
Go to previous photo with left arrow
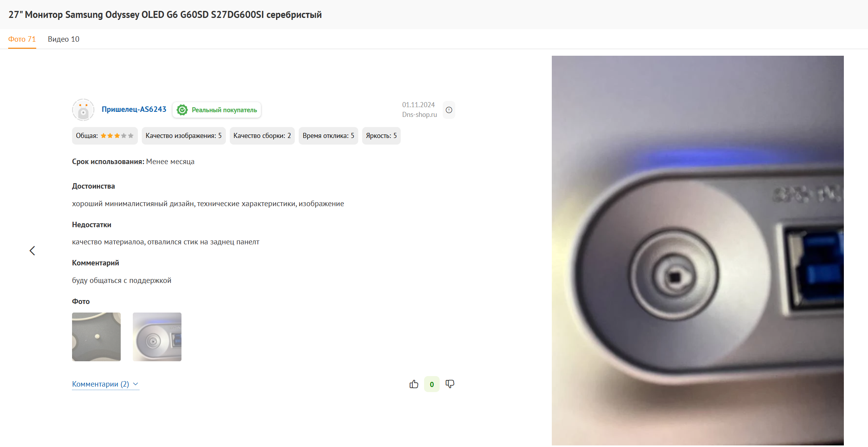click(32, 251)
